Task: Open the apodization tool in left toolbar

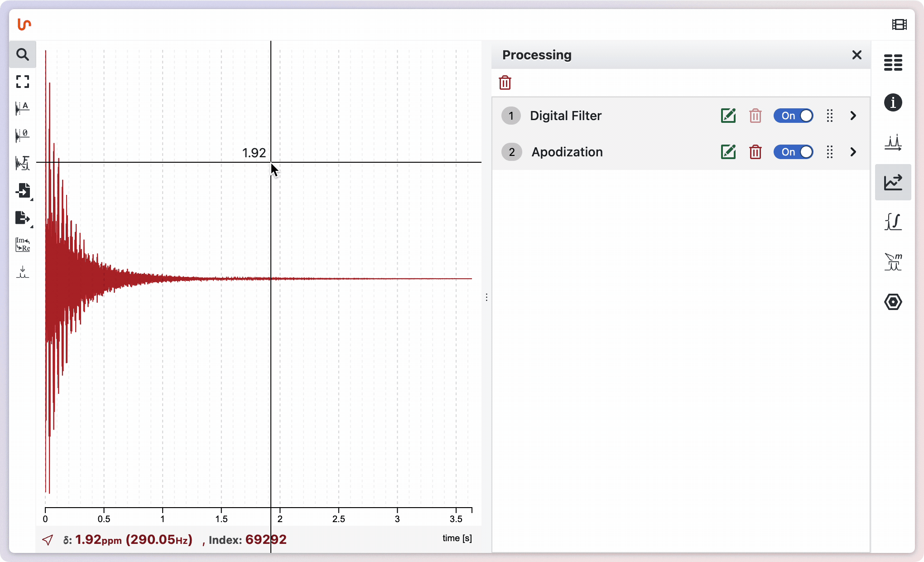Action: (22, 108)
